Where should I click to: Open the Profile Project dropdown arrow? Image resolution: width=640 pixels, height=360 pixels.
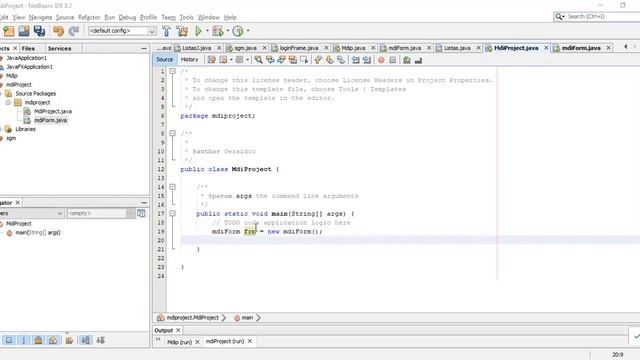[x=248, y=31]
